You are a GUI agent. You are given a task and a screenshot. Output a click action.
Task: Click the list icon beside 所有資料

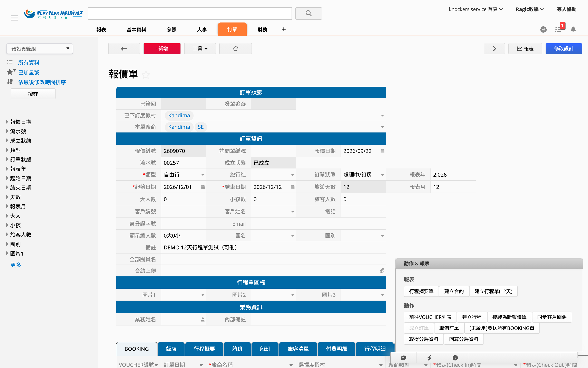(x=10, y=62)
